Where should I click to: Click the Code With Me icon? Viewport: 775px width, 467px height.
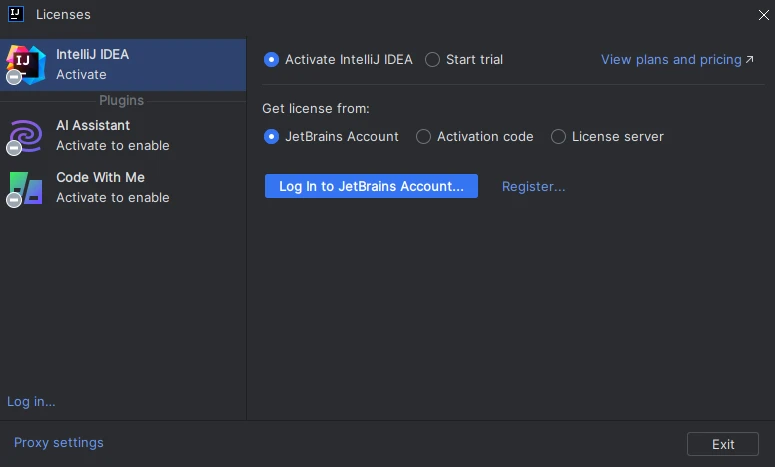pyautogui.click(x=26, y=188)
